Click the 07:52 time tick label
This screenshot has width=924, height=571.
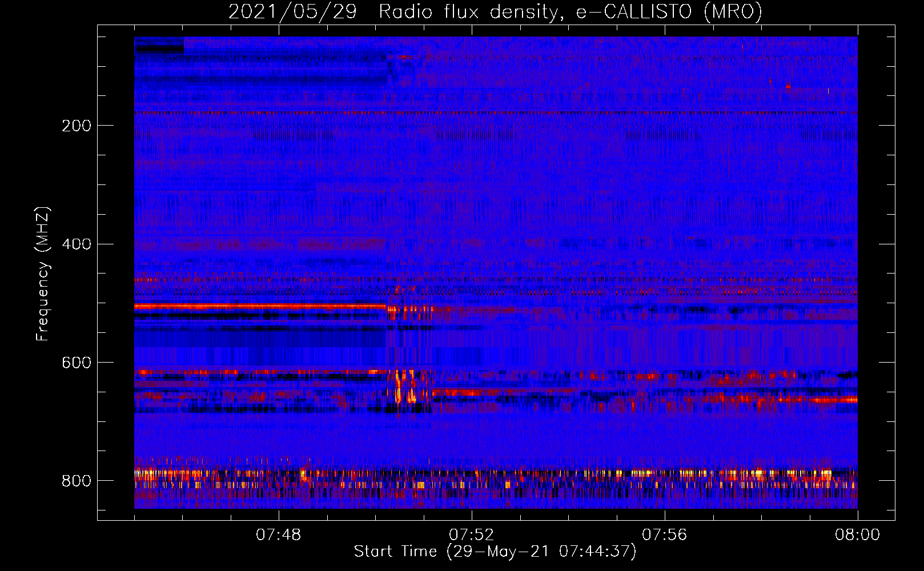click(x=472, y=535)
